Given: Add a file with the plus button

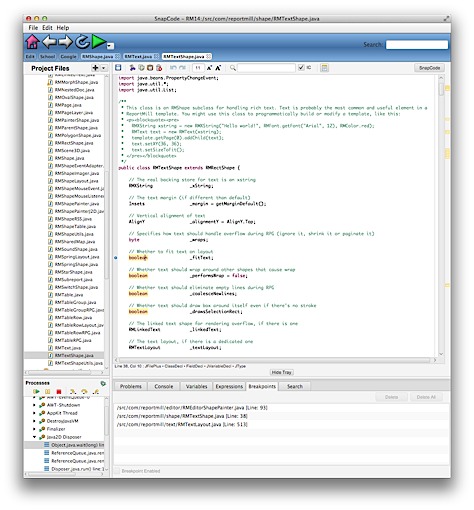Looking at the screenshot, I should tap(95, 68).
